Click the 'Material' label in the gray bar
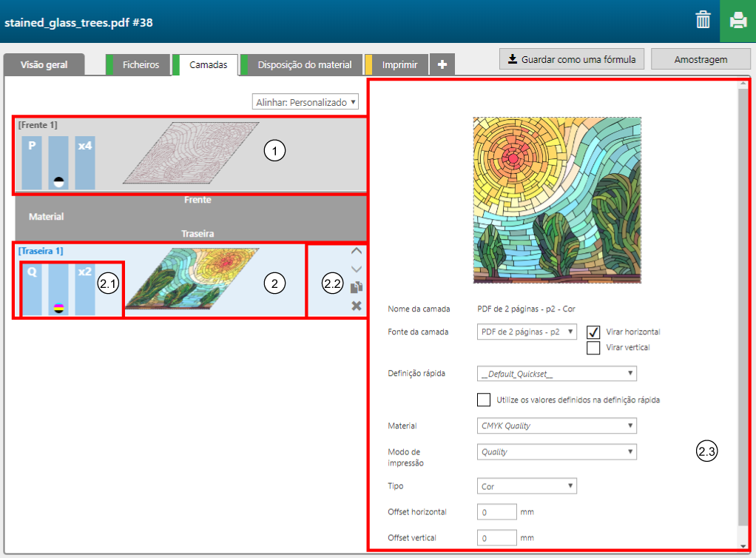The width and height of the screenshot is (756, 558). (x=47, y=217)
